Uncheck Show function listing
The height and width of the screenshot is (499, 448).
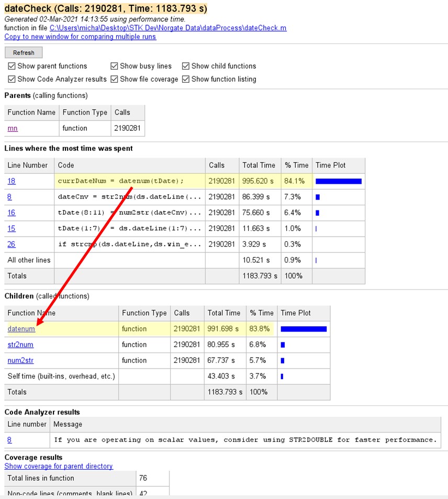[x=186, y=80]
